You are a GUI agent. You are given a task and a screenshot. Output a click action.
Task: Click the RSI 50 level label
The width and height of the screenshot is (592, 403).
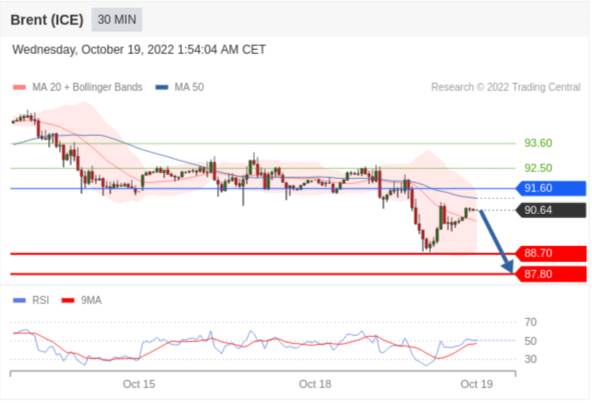pyautogui.click(x=530, y=341)
